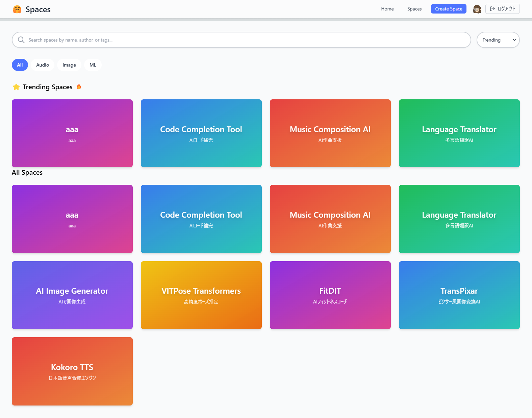This screenshot has height=418, width=532.
Task: Click the search magnifier icon
Action: (21, 40)
